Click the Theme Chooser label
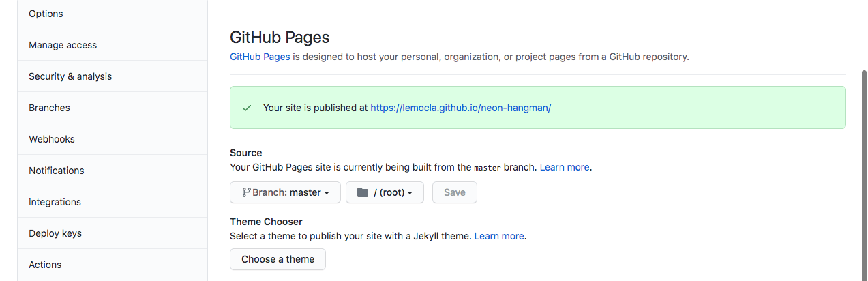This screenshot has width=868, height=281. click(x=266, y=222)
